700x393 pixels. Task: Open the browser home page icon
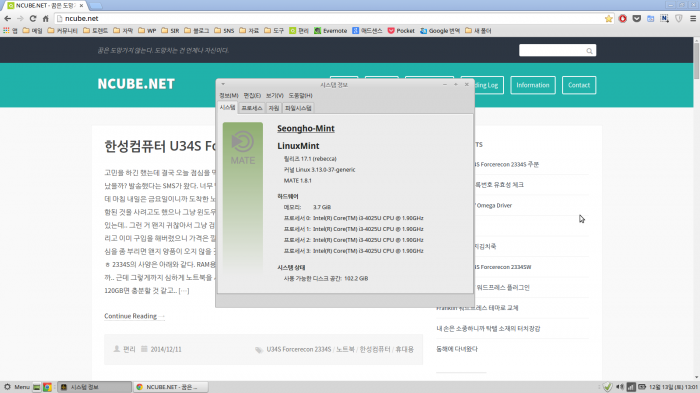(x=46, y=19)
